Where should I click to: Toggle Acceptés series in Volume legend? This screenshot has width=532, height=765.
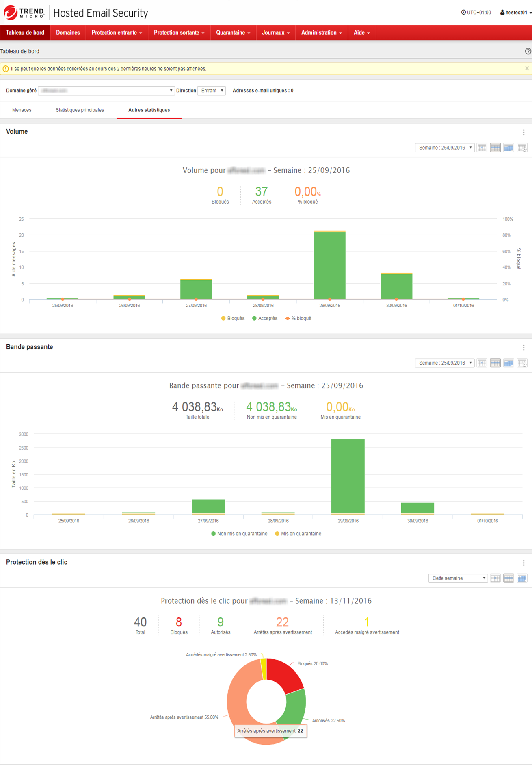(265, 319)
